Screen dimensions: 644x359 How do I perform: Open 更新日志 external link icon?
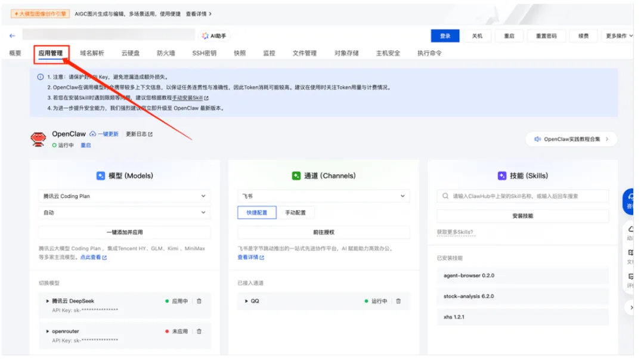click(150, 134)
